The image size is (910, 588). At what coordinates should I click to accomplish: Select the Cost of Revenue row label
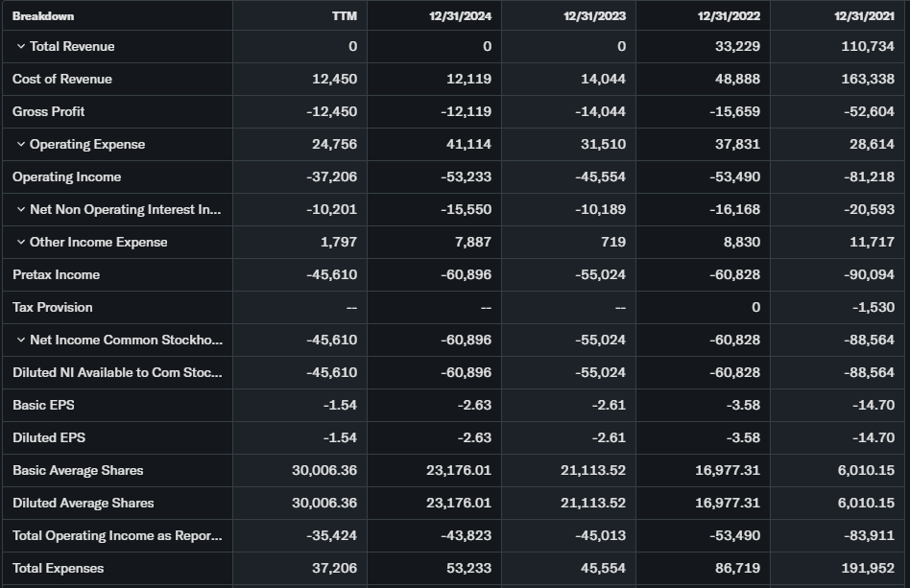[x=62, y=80]
